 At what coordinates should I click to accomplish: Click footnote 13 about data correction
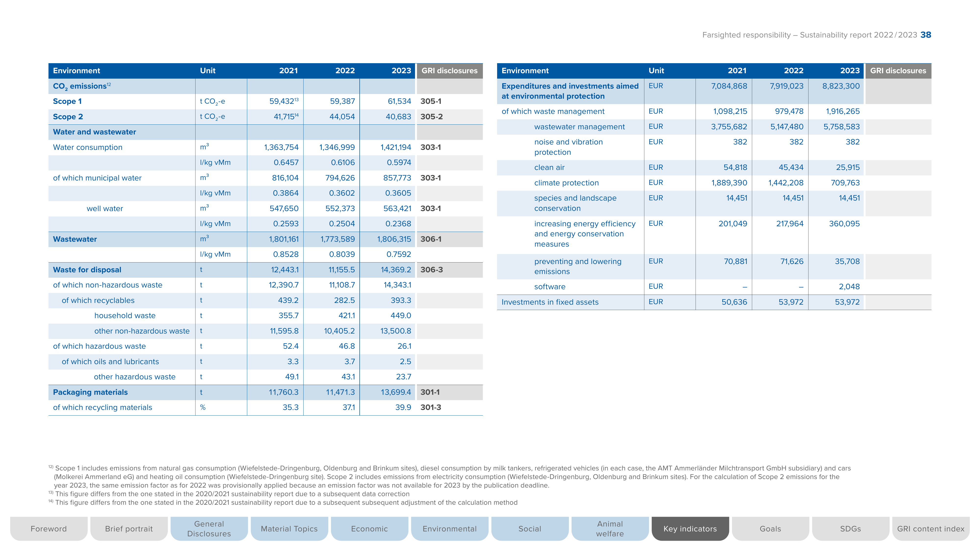pos(229,494)
